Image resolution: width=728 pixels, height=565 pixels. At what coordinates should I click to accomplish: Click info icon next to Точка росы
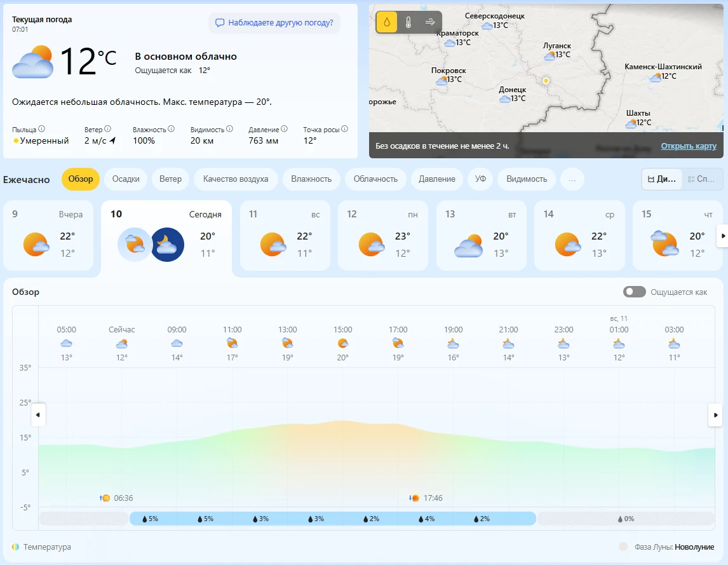point(344,129)
